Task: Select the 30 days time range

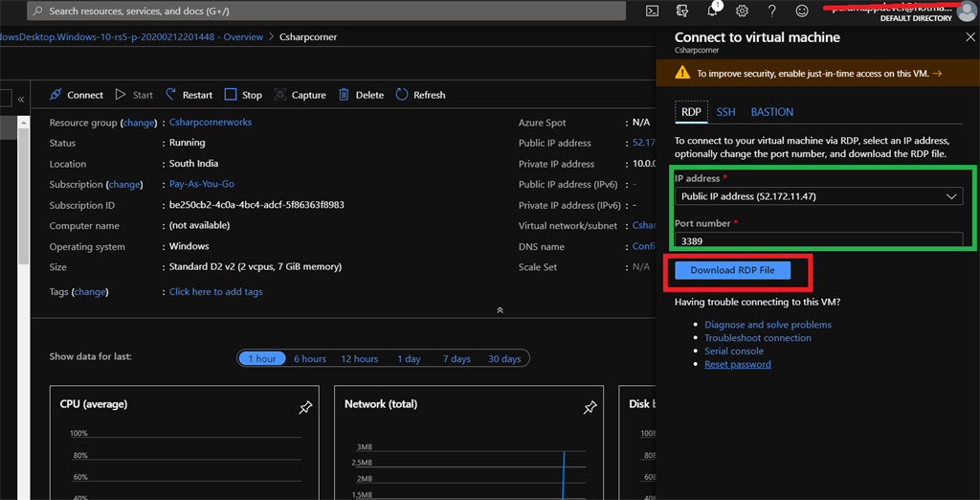Action: (504, 358)
